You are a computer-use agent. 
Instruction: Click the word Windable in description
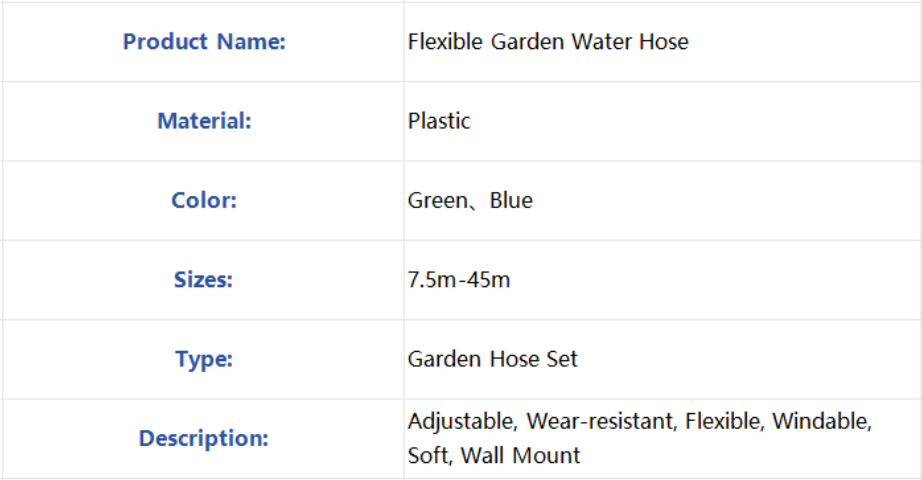pos(821,421)
